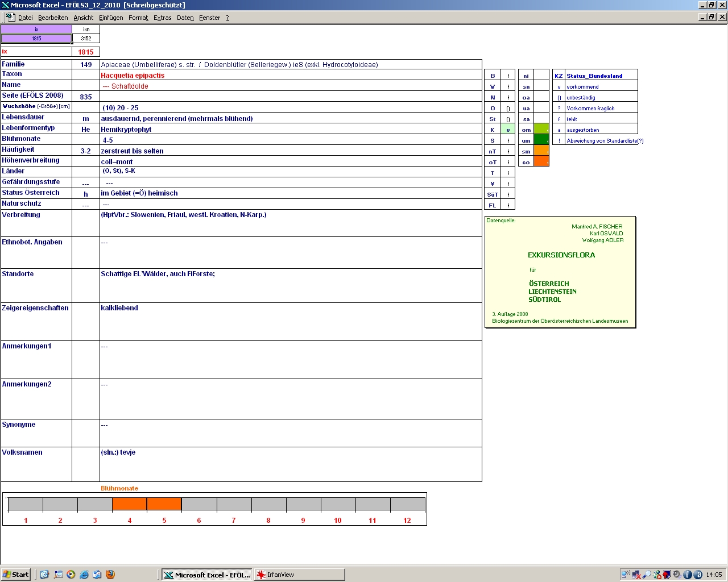The height and width of the screenshot is (582, 728).
Task: Click the red taxon name 'Hacquetia epipactis'
Action: pos(133,76)
